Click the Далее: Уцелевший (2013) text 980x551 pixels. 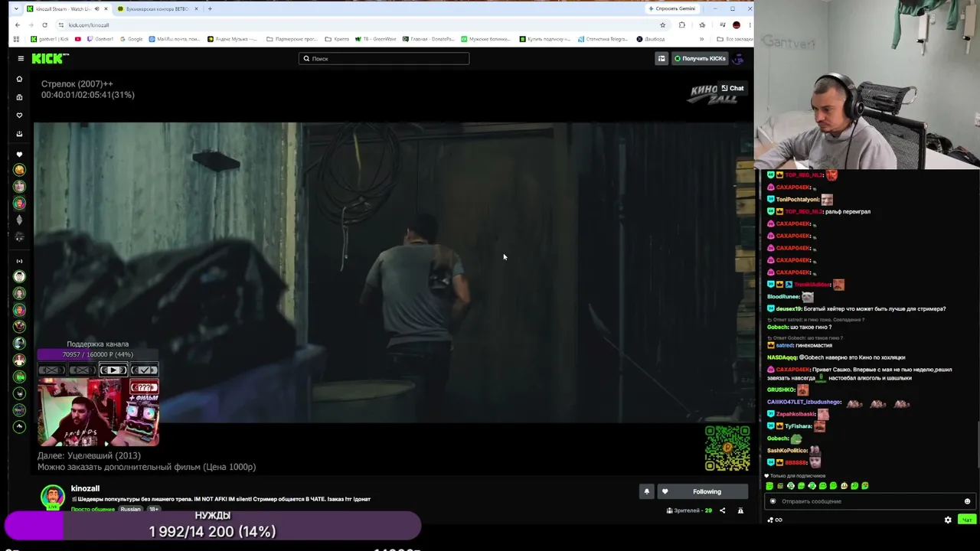click(x=89, y=455)
